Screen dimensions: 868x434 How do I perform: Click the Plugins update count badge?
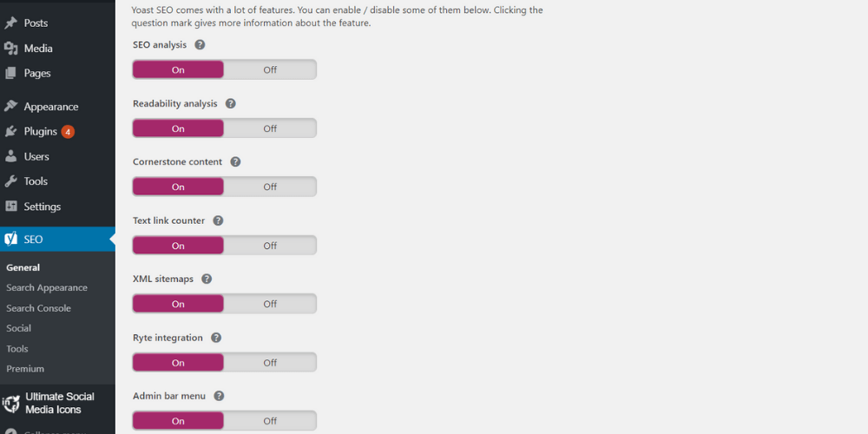[x=68, y=132]
